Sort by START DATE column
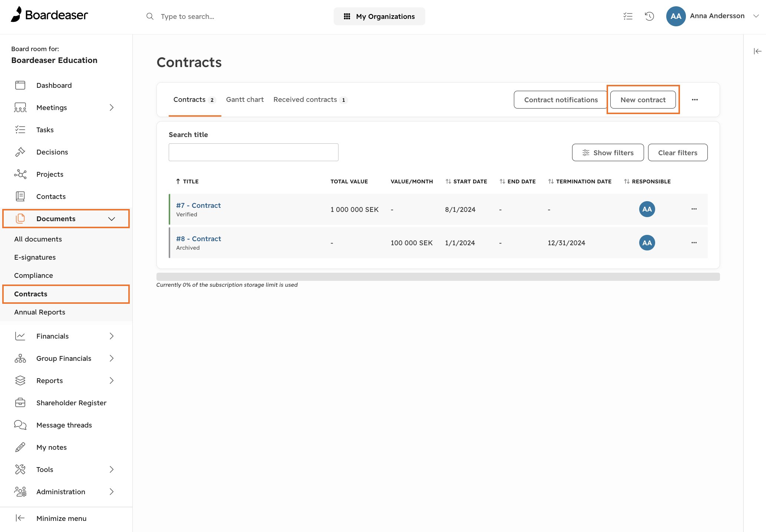 click(466, 181)
